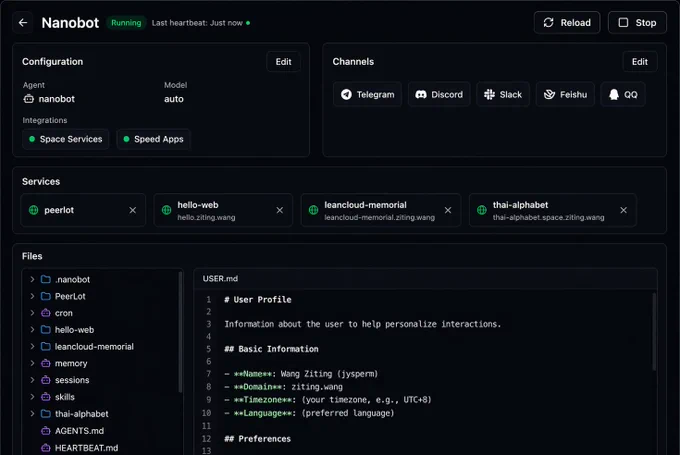Go back using the arrow next to Nanobot
Viewport: 680px width, 455px height.
23,23
